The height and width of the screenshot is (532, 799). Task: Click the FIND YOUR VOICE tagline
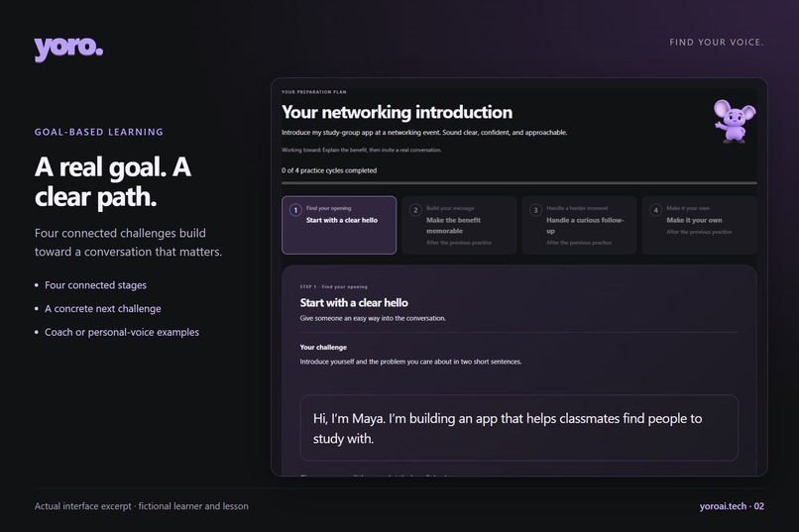click(717, 43)
